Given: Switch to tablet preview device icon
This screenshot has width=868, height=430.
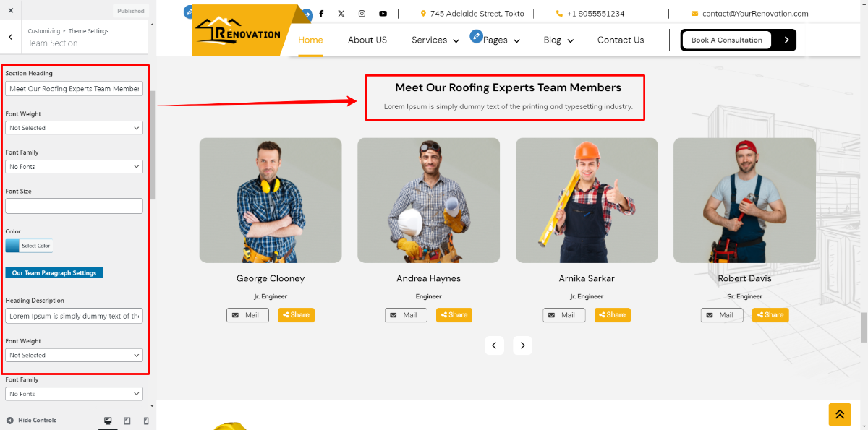Looking at the screenshot, I should pyautogui.click(x=127, y=421).
